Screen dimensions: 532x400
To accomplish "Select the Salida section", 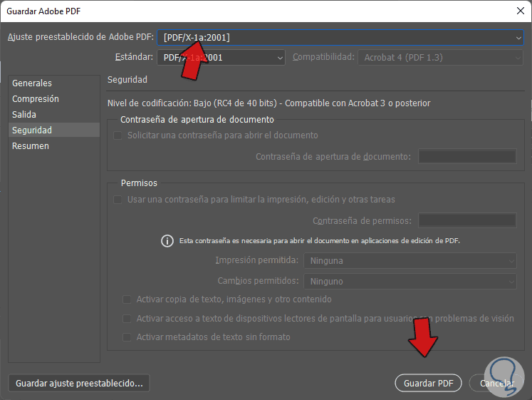I will 54,114.
